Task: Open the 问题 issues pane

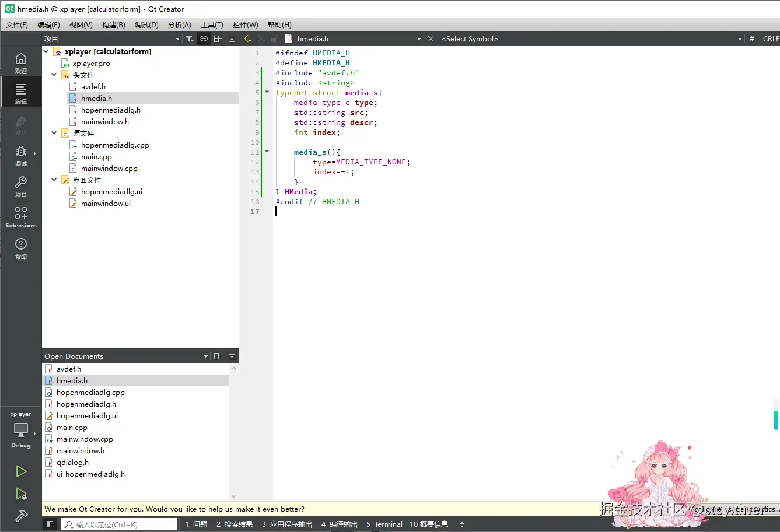Action: pos(197,524)
